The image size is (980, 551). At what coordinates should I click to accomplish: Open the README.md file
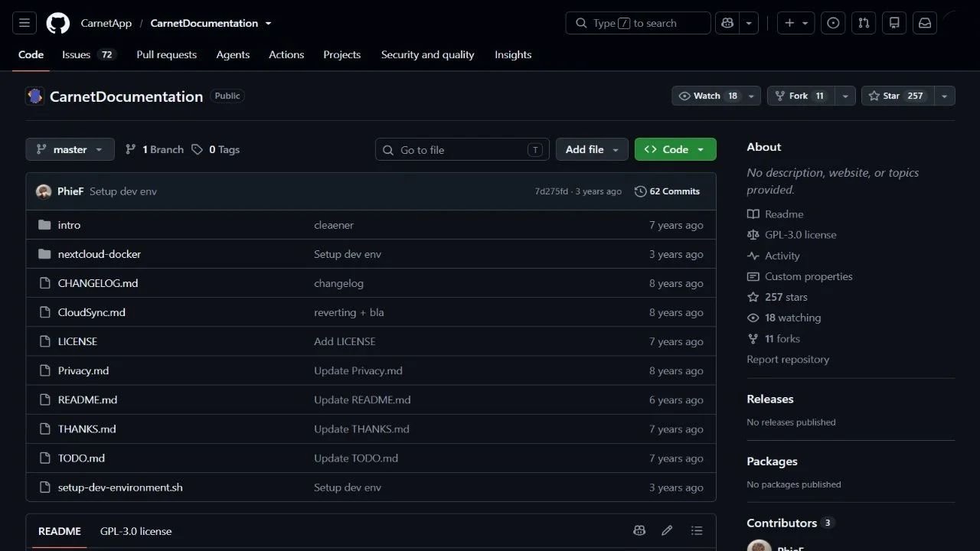coord(87,399)
